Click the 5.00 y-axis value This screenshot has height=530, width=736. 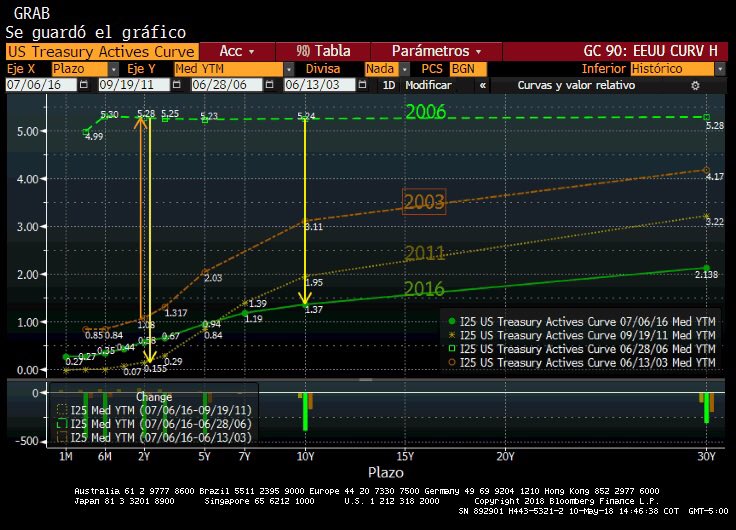point(27,131)
